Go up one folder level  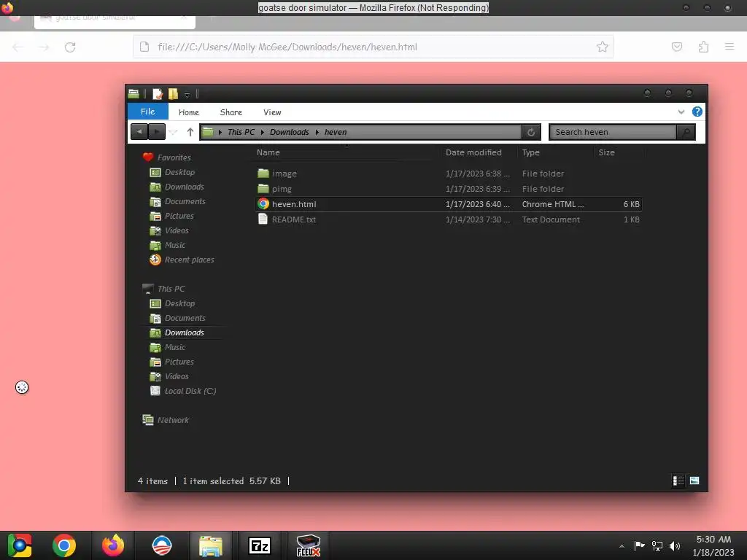pos(190,132)
